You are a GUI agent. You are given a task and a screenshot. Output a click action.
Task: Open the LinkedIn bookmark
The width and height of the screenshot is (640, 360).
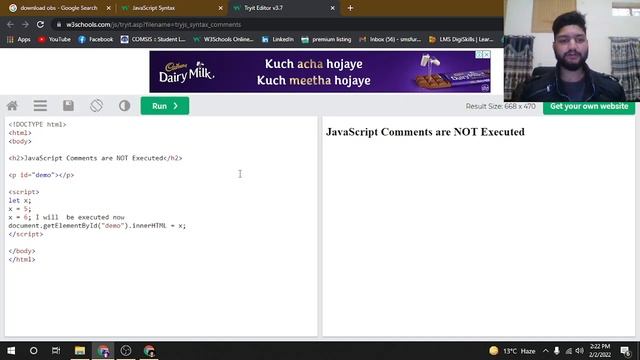[278, 39]
